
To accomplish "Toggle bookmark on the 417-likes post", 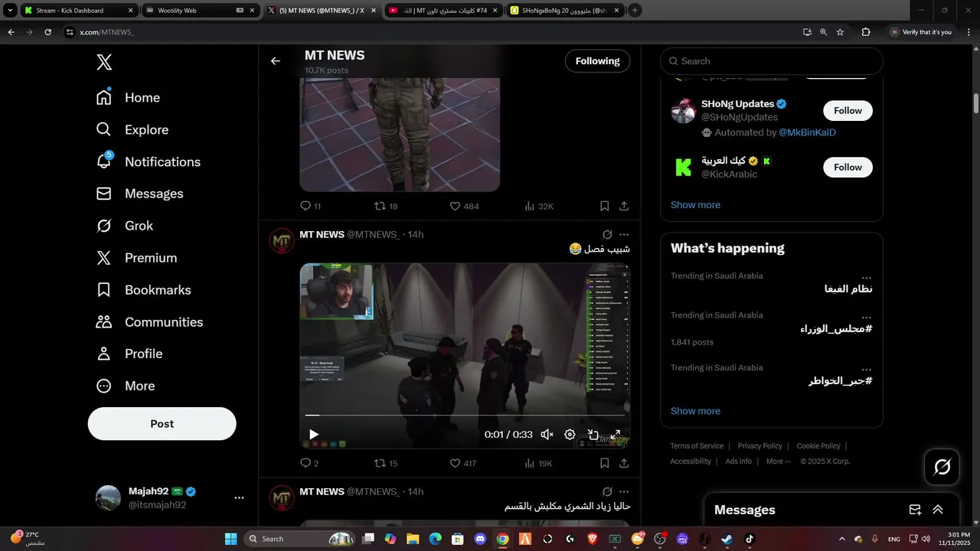I will (x=604, y=463).
